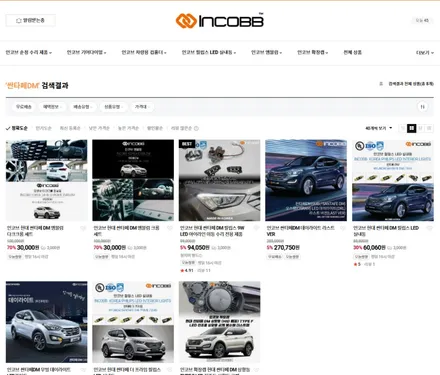The image size is (440, 375).
Task: Switch to the third view-type icon
Action: pos(420,128)
